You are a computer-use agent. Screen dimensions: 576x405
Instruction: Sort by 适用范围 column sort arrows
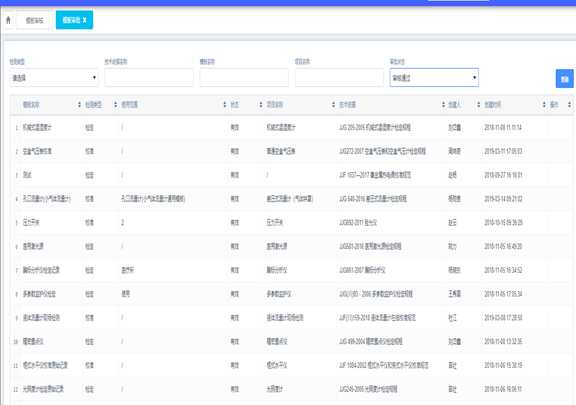pyautogui.click(x=224, y=105)
